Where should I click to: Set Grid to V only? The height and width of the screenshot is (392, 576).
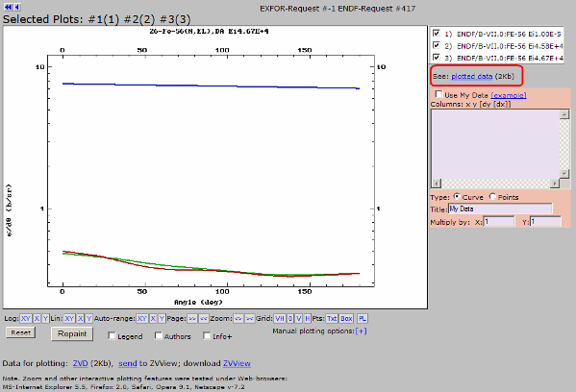point(299,319)
